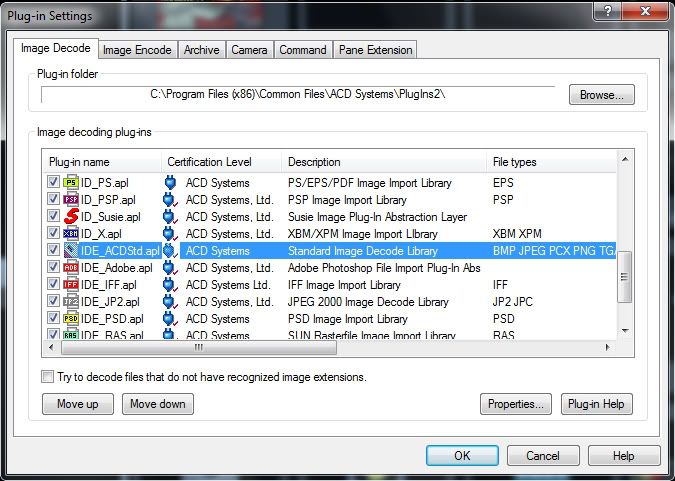675x481 pixels.
Task: Toggle the ID_X.apl checkbox
Action: (53, 233)
